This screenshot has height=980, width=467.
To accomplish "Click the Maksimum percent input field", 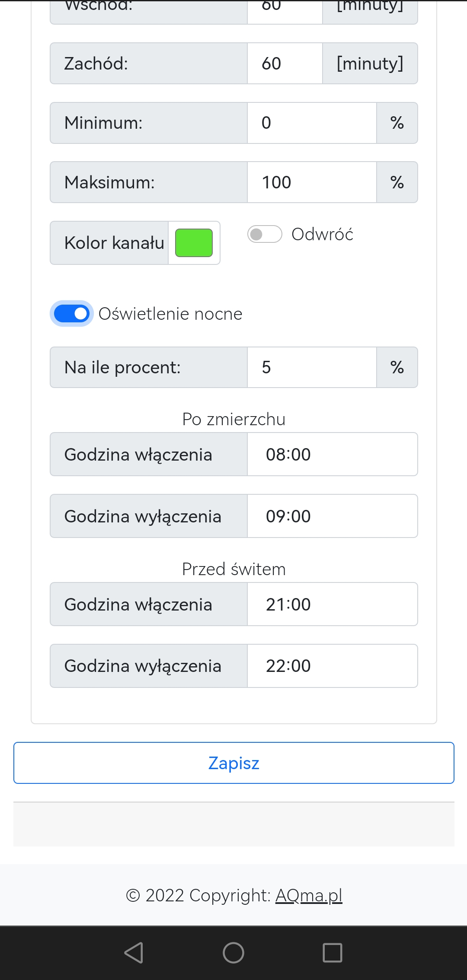I will coord(311,182).
